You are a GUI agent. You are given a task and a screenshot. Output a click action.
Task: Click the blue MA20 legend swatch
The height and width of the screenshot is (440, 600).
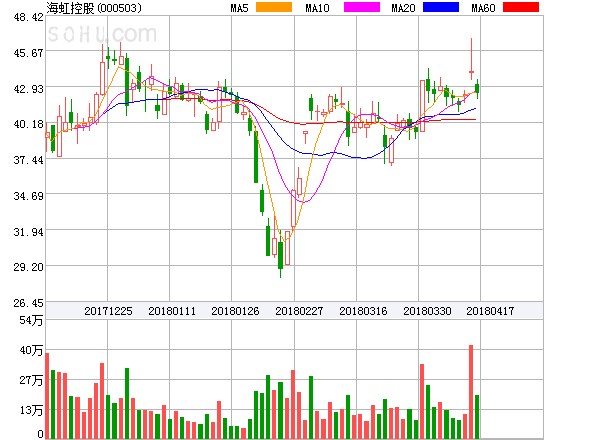[x=441, y=7]
